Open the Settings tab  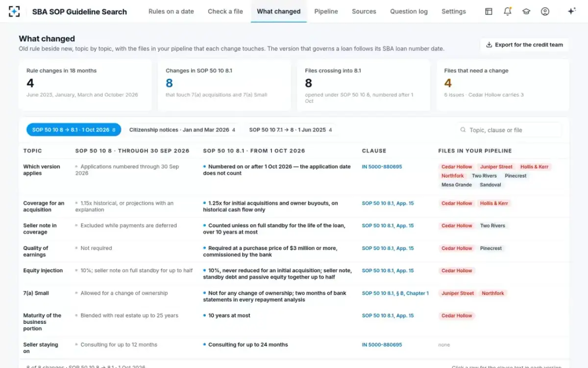[454, 11]
